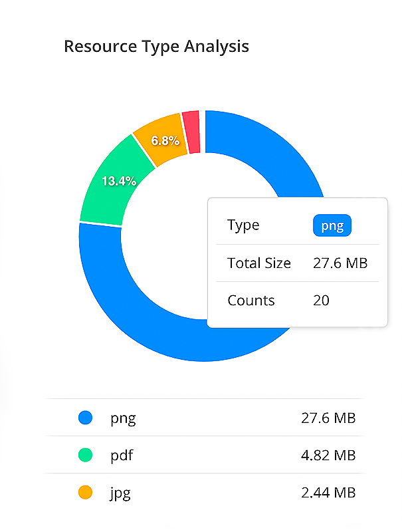Click the 2.44 MB value in legend
Screen dimensions: 408x532
[328, 493]
